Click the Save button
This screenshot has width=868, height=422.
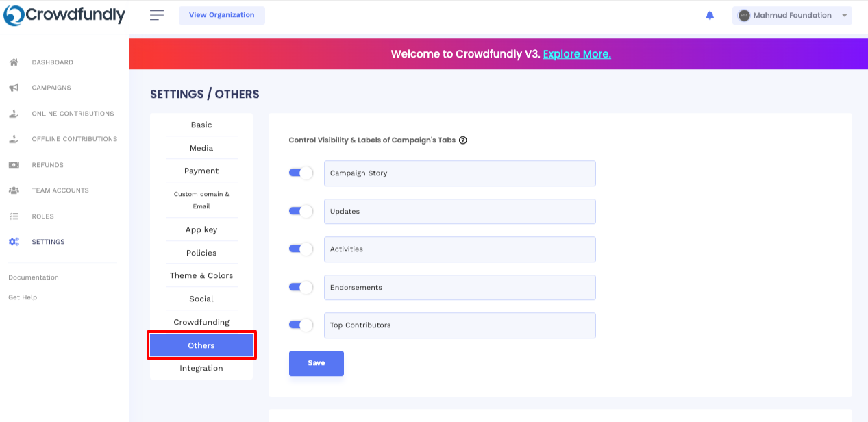pos(317,363)
